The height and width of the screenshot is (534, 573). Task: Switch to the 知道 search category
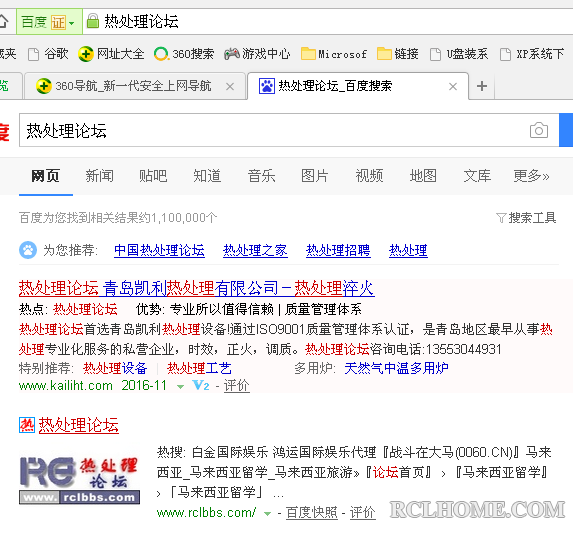[x=207, y=176]
